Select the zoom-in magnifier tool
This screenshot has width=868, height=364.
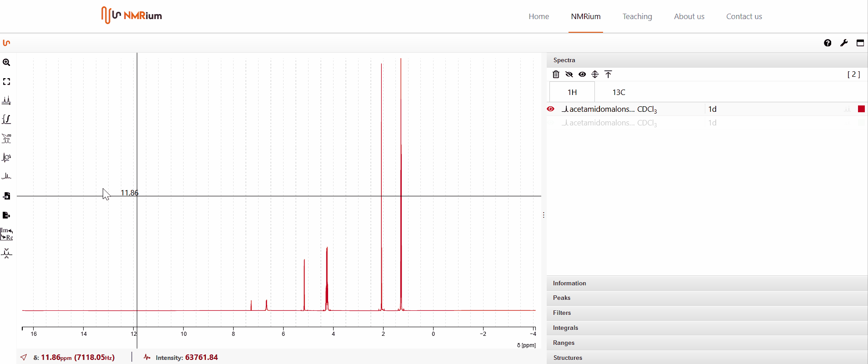(6, 63)
